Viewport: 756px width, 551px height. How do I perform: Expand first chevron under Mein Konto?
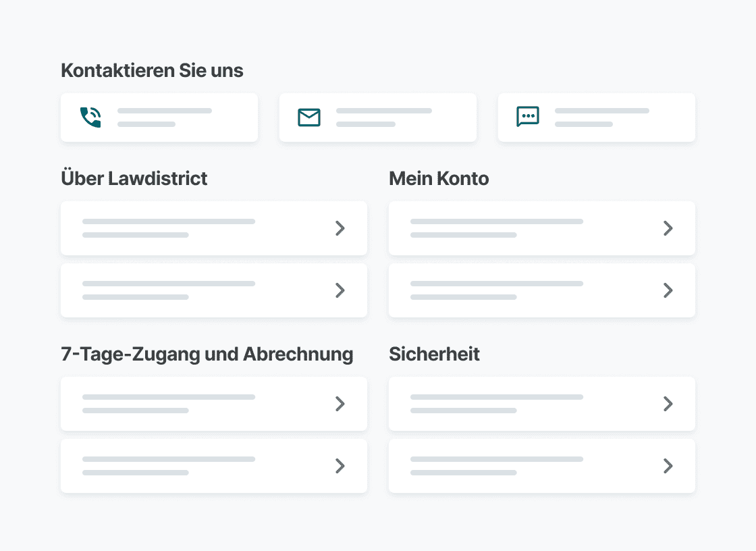(x=668, y=228)
